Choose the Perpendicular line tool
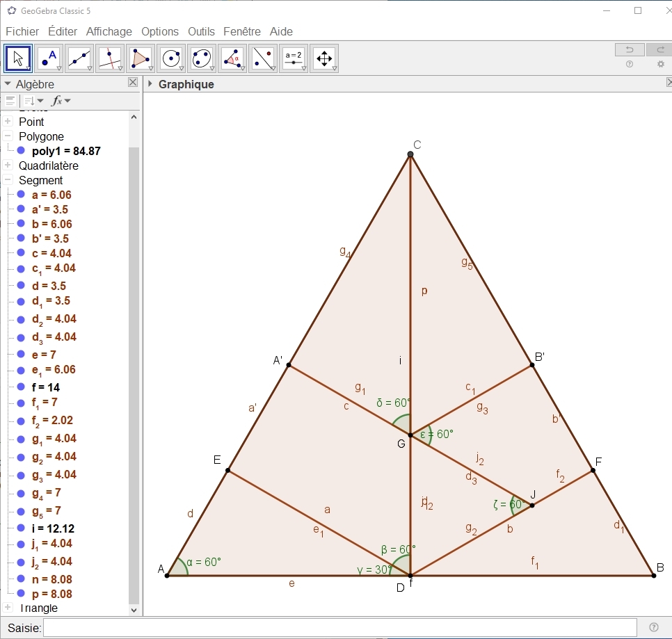Viewport: 672px width, 639px height. (x=110, y=58)
